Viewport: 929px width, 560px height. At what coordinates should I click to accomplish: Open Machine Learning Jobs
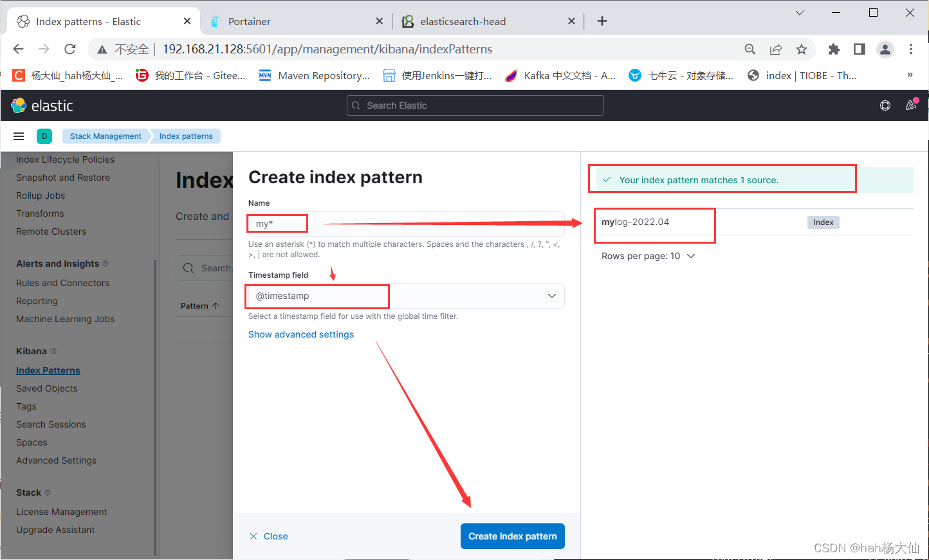[65, 319]
